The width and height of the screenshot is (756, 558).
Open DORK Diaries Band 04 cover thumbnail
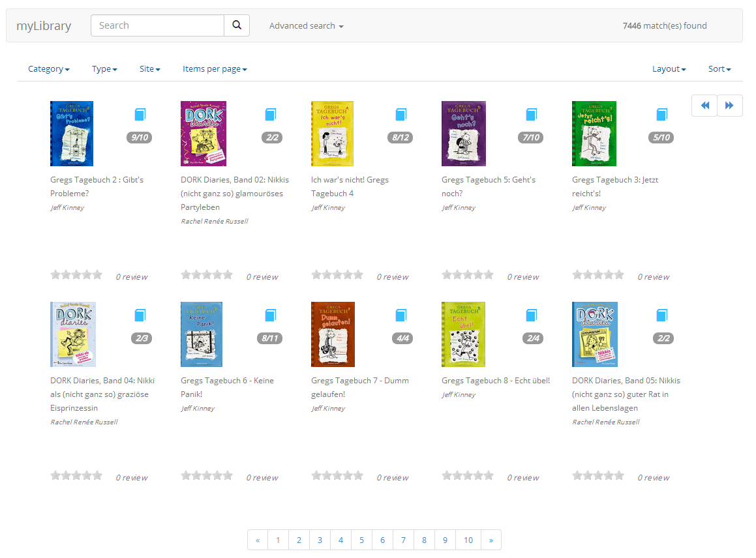(x=73, y=334)
